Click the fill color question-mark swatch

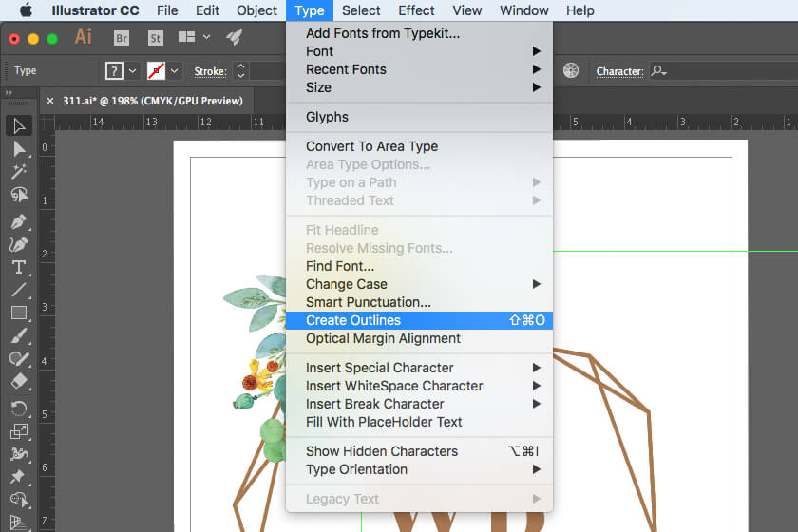coord(114,70)
